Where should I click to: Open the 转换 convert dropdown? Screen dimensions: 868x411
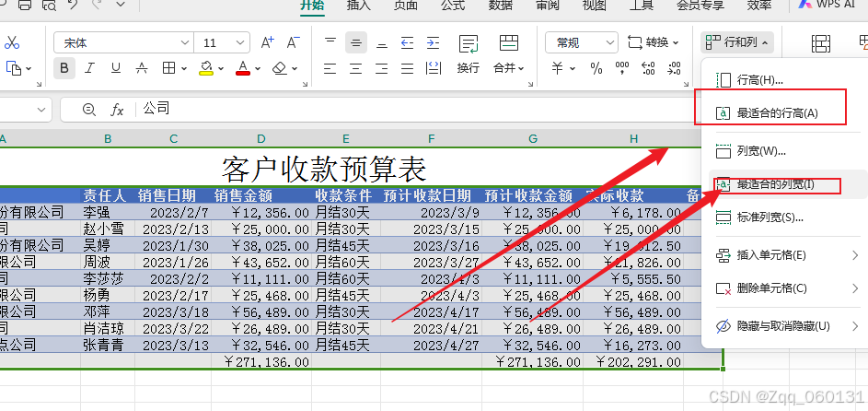tap(654, 42)
